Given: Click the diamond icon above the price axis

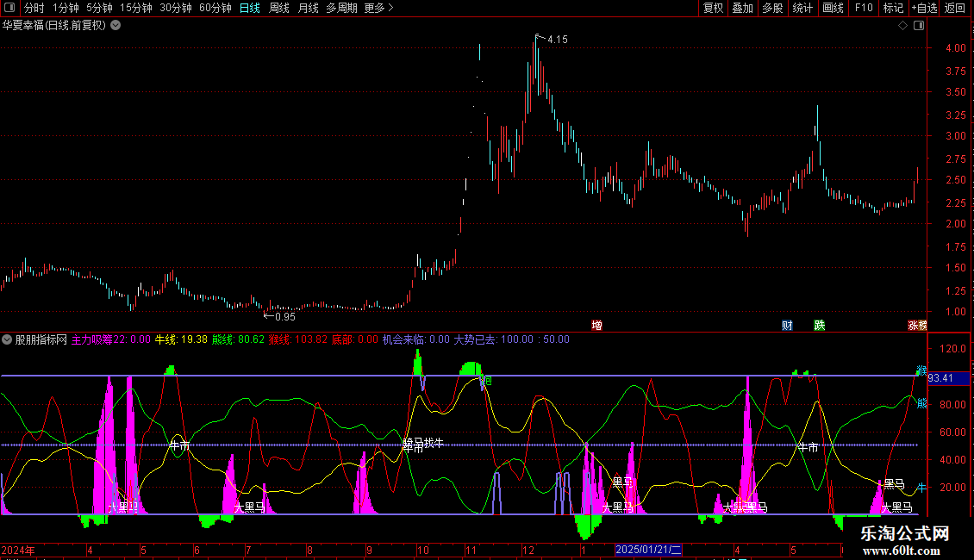Looking at the screenshot, I should pos(902,26).
